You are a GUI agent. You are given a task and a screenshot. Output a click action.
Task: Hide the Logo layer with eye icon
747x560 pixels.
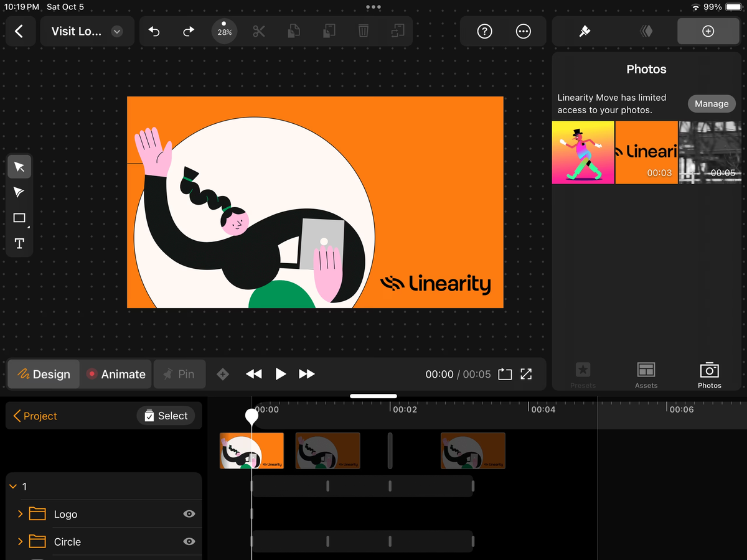[189, 514]
